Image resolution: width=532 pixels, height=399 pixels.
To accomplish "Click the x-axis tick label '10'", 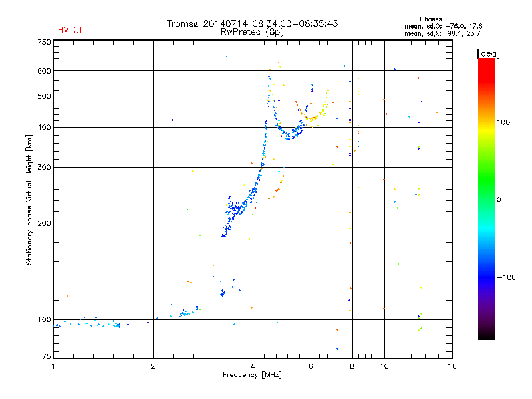I will (x=384, y=366).
